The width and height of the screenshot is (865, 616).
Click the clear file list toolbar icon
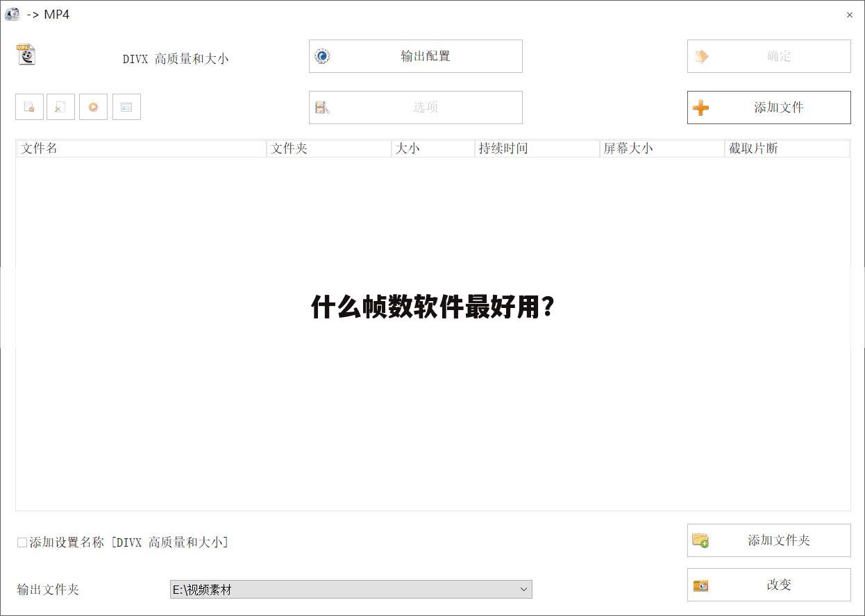point(60,107)
